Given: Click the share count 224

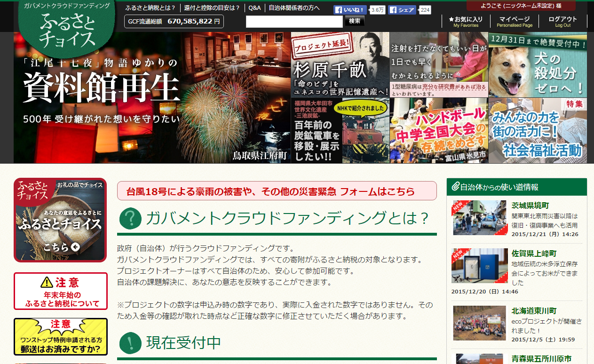Looking at the screenshot, I should click(425, 10).
